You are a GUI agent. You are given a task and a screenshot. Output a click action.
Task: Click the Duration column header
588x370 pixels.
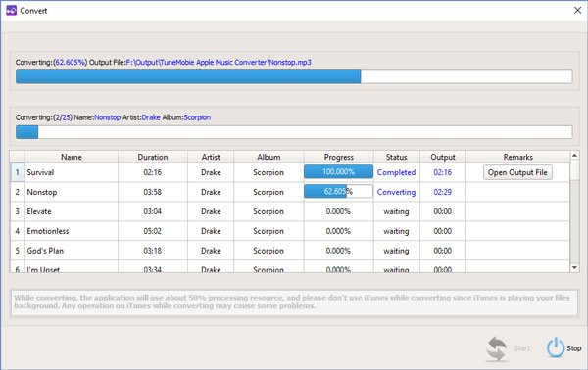click(153, 157)
